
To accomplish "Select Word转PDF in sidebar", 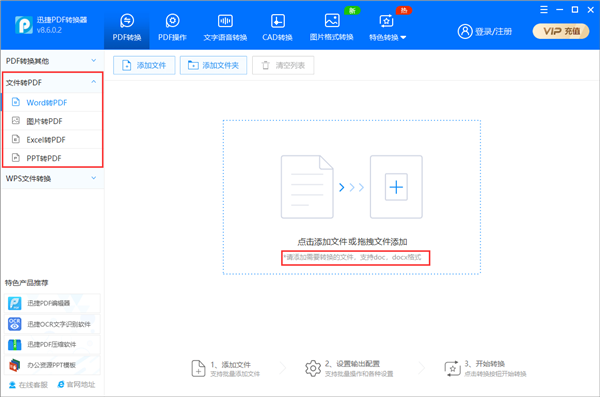I will pos(52,102).
